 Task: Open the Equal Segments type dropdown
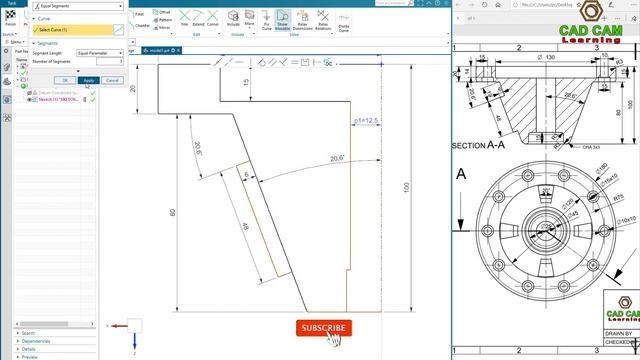pos(78,6)
